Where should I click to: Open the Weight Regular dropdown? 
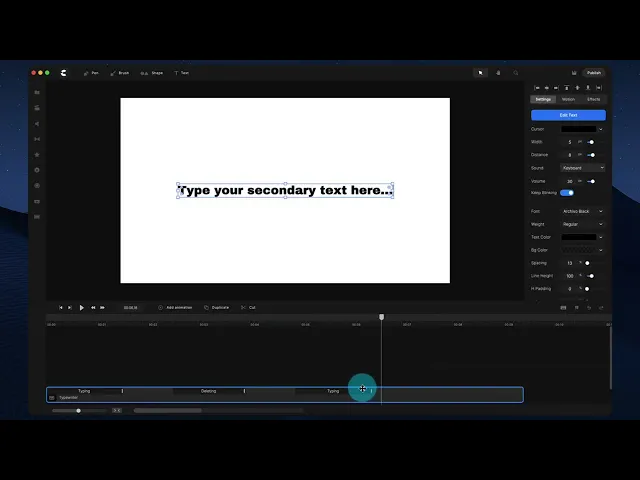582,224
